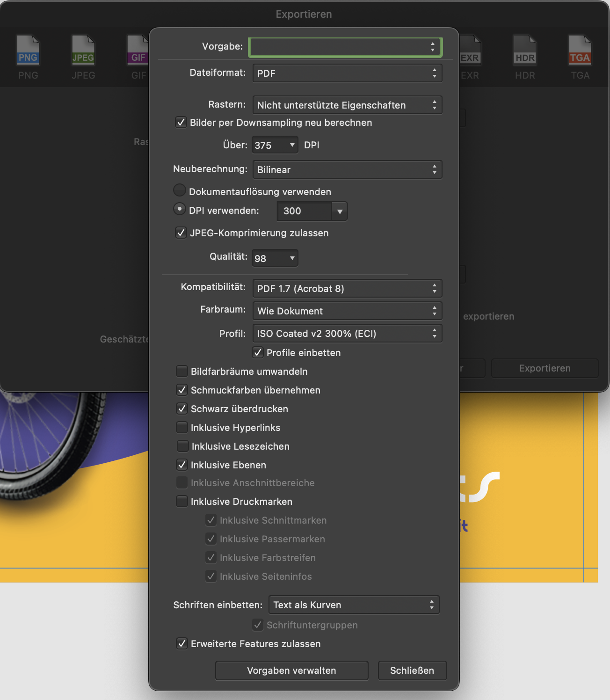Disable 'Bilder per Downsampling neu berechnen'
Screen dimensions: 610x700
pos(181,122)
